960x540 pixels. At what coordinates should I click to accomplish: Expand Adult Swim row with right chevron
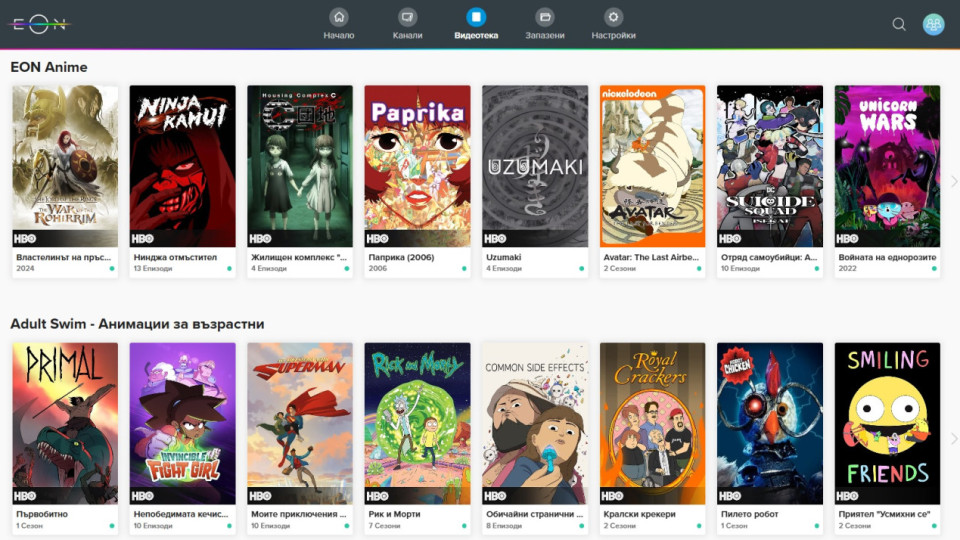[x=953, y=438]
